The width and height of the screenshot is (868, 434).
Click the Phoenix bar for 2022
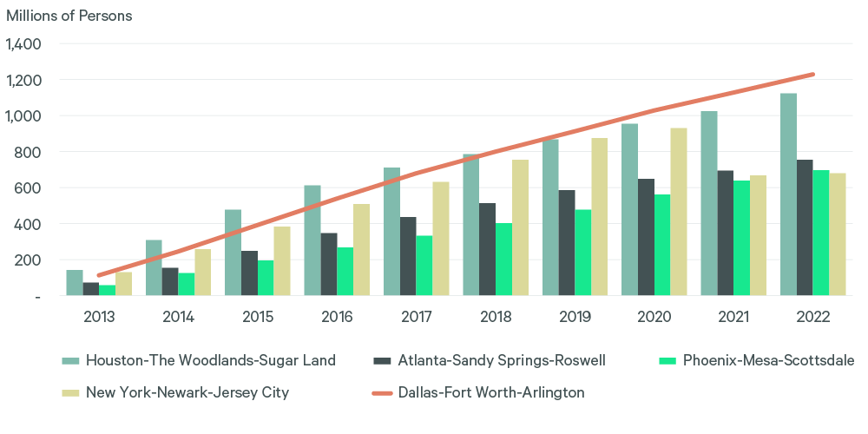tap(821, 233)
